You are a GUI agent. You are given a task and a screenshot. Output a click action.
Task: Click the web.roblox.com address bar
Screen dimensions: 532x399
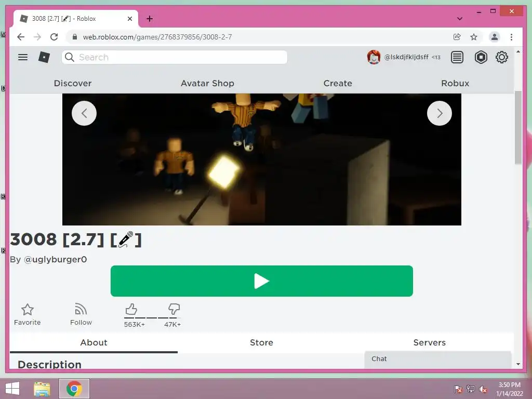(158, 37)
